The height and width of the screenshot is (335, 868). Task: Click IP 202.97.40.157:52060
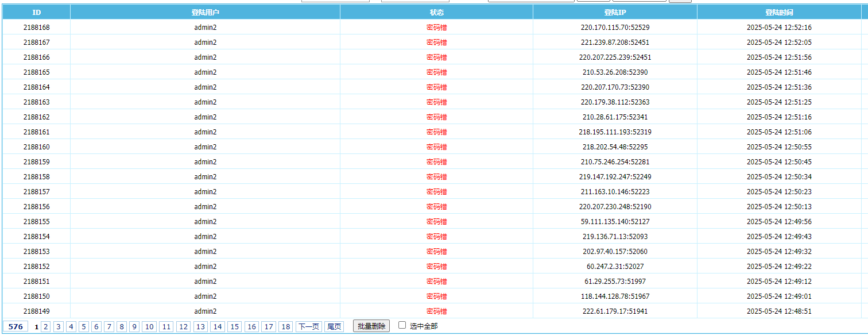615,251
